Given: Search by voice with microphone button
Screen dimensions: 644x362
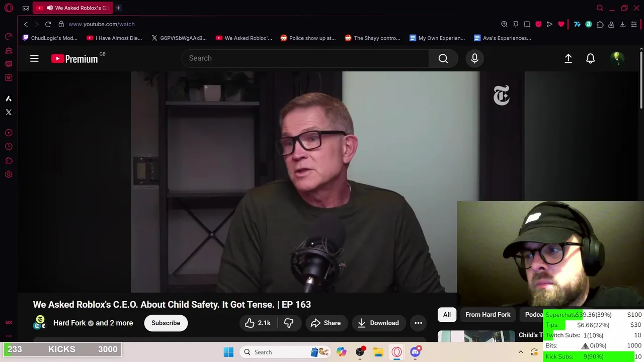Looking at the screenshot, I should (x=474, y=58).
